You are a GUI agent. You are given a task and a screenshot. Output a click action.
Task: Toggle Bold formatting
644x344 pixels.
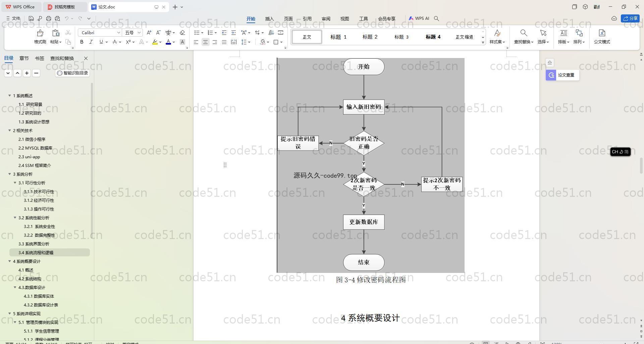(82, 42)
